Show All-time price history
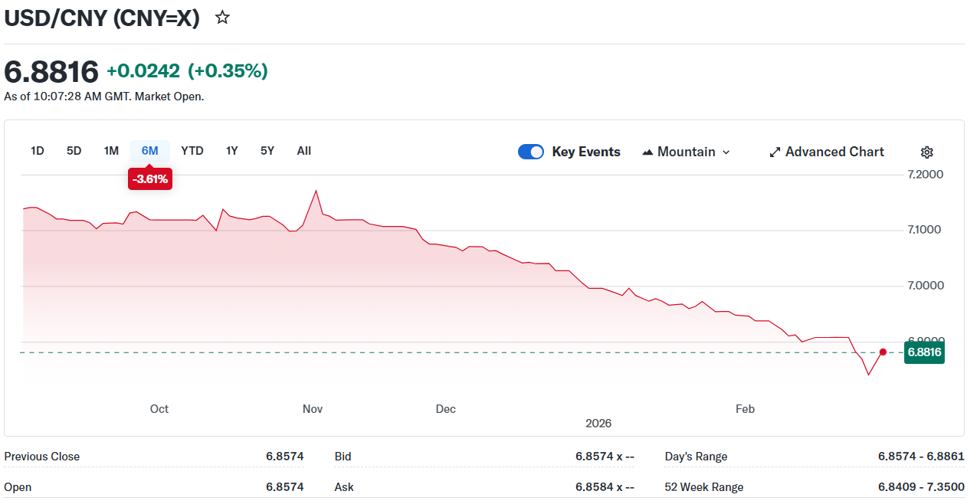This screenshot has width=980, height=501. pos(304,151)
